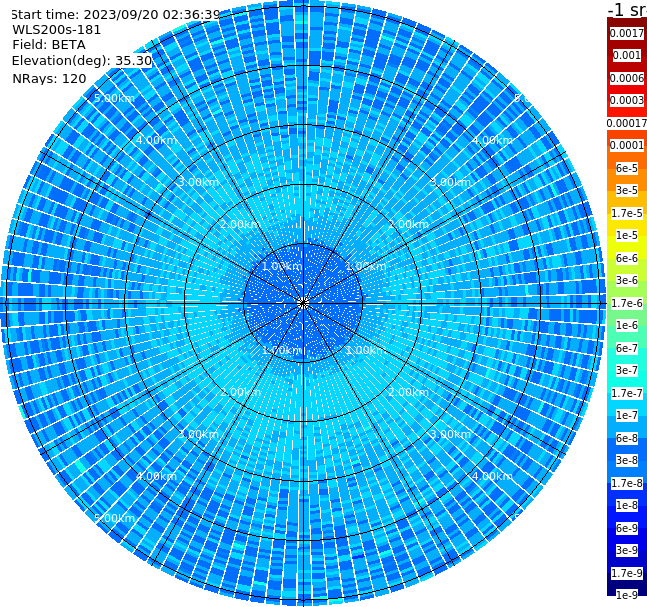Click the 0.0017 colorbar label

pos(627,33)
